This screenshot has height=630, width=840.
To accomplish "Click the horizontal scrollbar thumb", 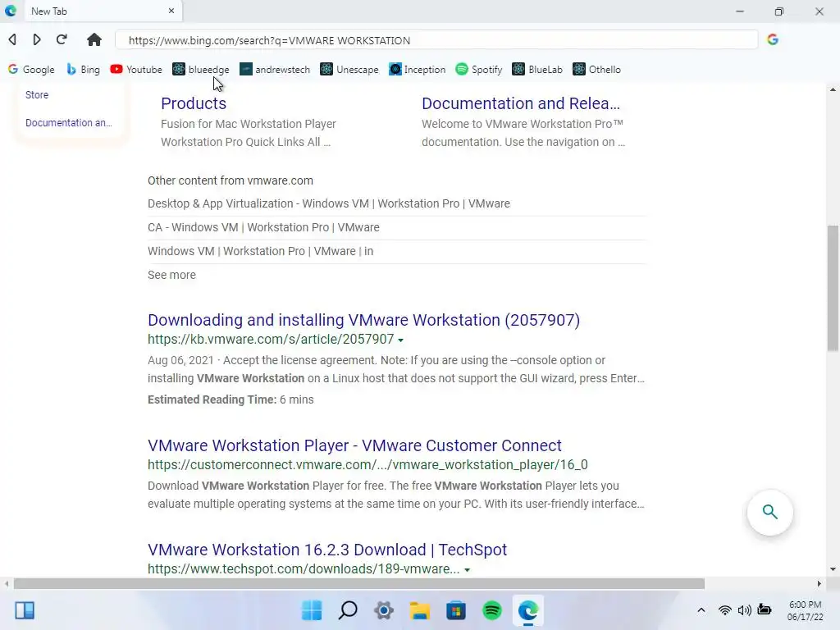I will click(359, 583).
